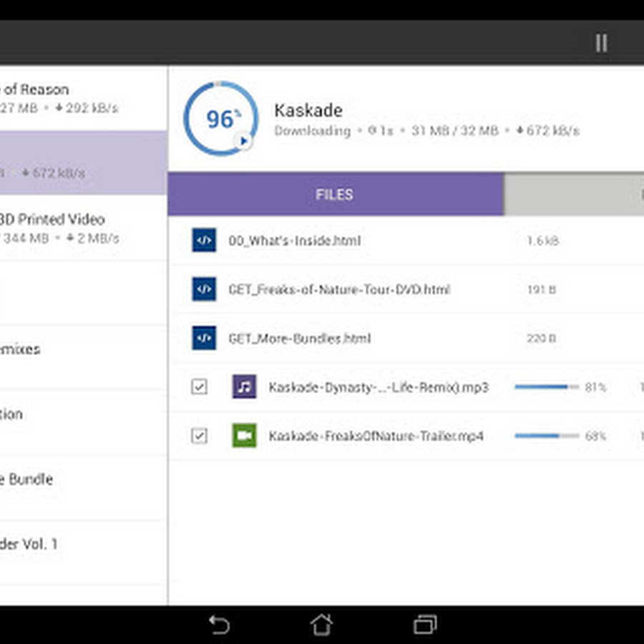Open the torrent ending in 'e Bundle'

pyautogui.click(x=84, y=487)
